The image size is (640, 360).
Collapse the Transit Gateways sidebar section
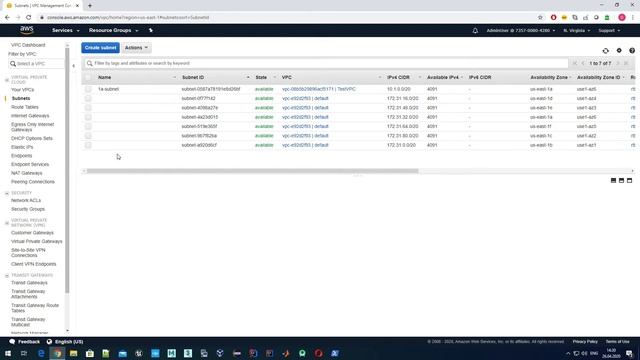tap(7, 276)
